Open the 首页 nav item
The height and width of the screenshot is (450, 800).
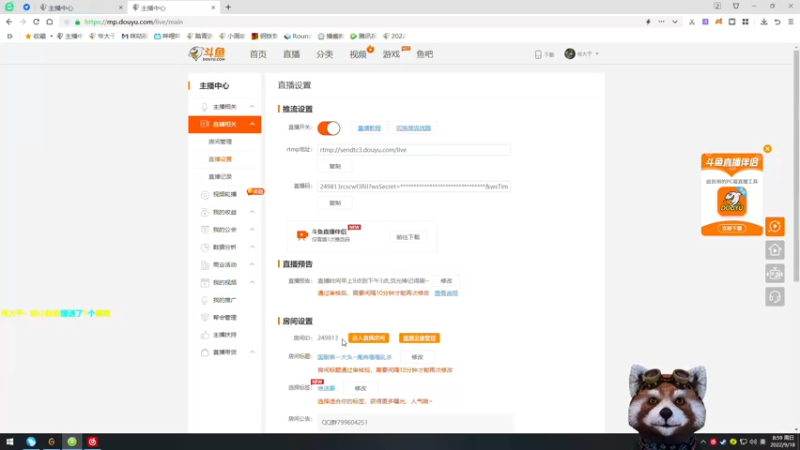point(258,54)
